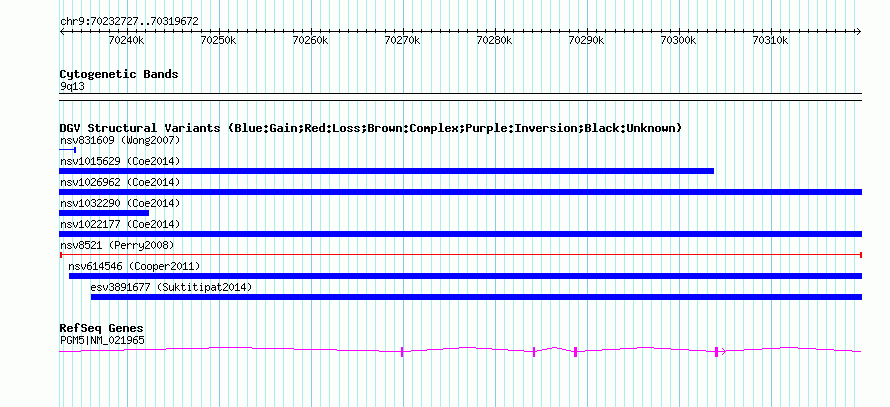Click the blue nsv1026962 variant bar
The height and width of the screenshot is (407, 890).
[x=461, y=192]
